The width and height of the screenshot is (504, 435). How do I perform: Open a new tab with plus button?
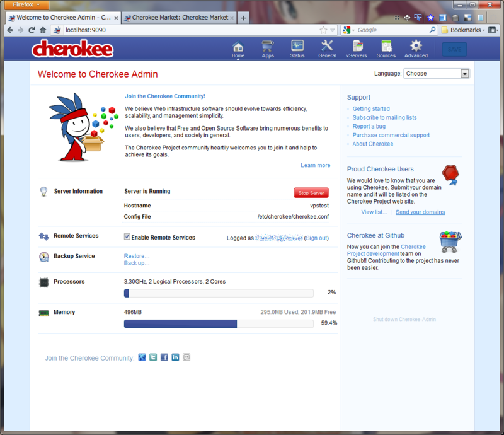click(x=243, y=18)
